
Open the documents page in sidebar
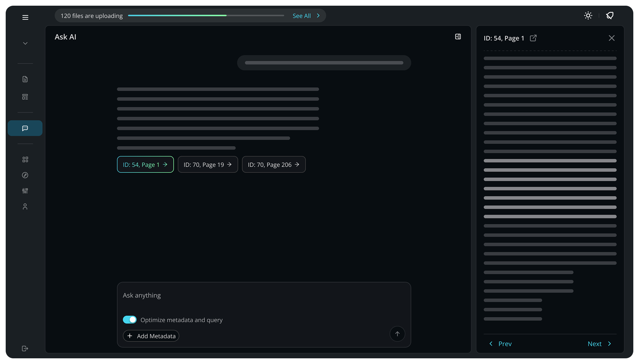(x=25, y=79)
